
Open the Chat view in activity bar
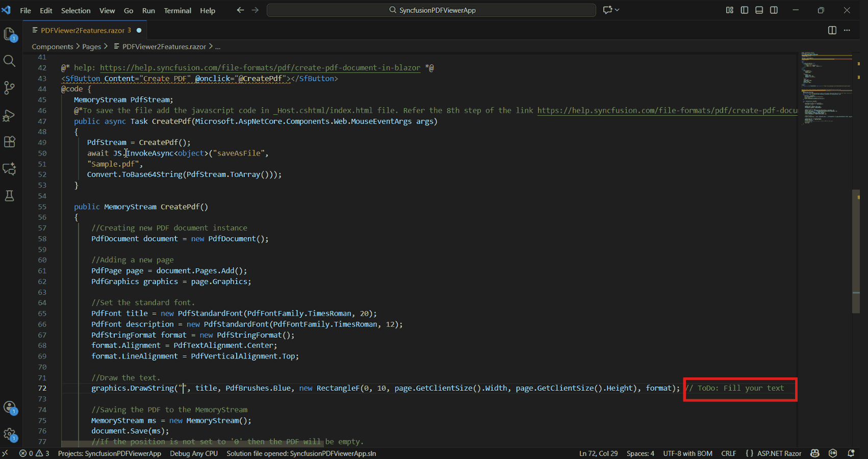coord(9,169)
